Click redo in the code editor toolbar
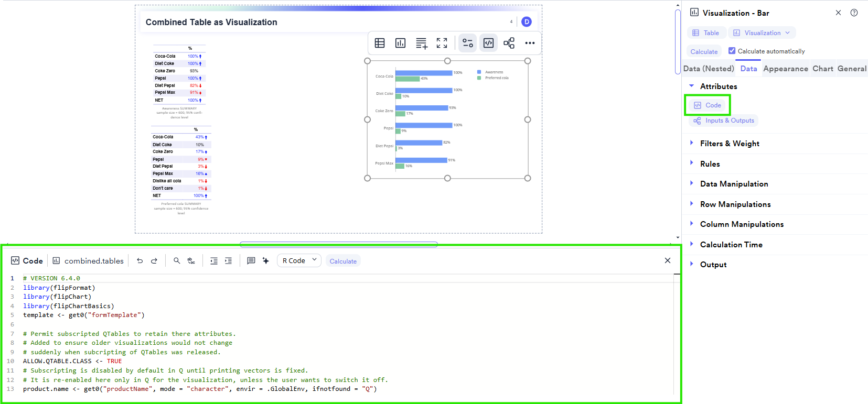868x404 pixels. tap(154, 261)
